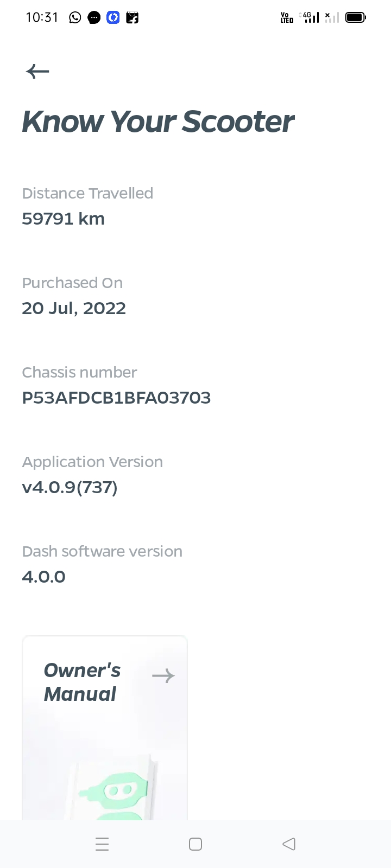Open WhatsApp notification icon in status bar

[x=75, y=17]
